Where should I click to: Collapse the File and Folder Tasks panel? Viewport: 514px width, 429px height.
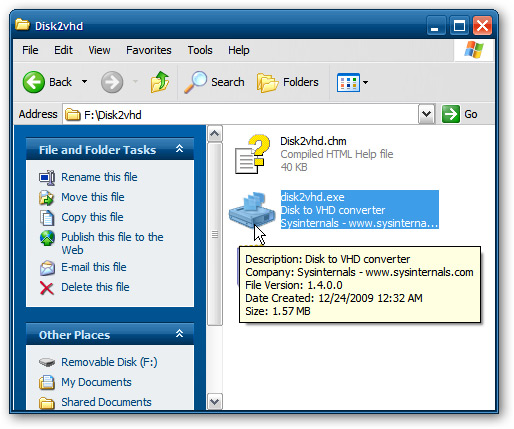click(x=179, y=149)
